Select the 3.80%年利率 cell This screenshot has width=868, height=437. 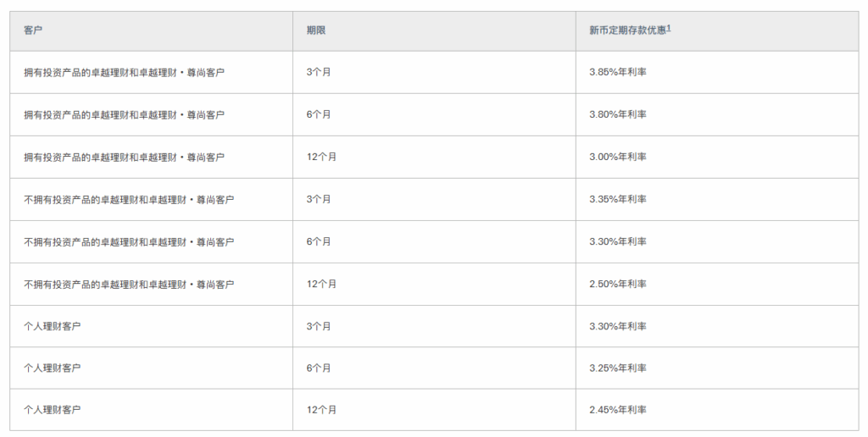click(618, 115)
